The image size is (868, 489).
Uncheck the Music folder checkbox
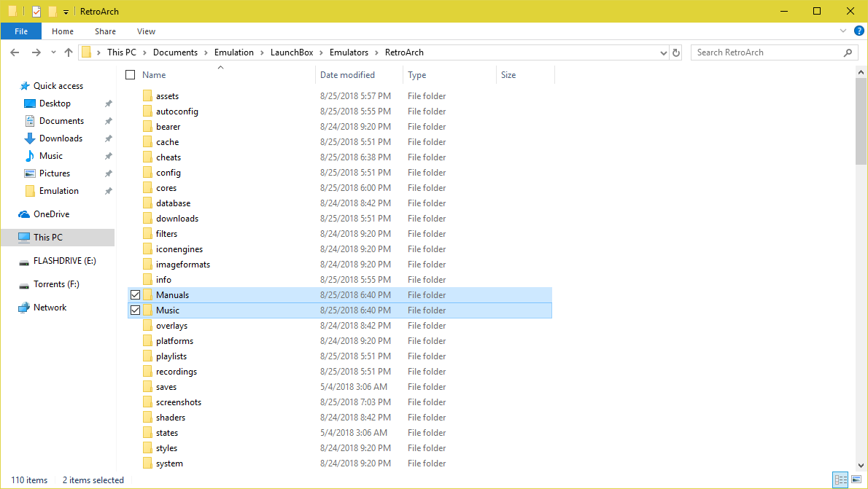(135, 310)
